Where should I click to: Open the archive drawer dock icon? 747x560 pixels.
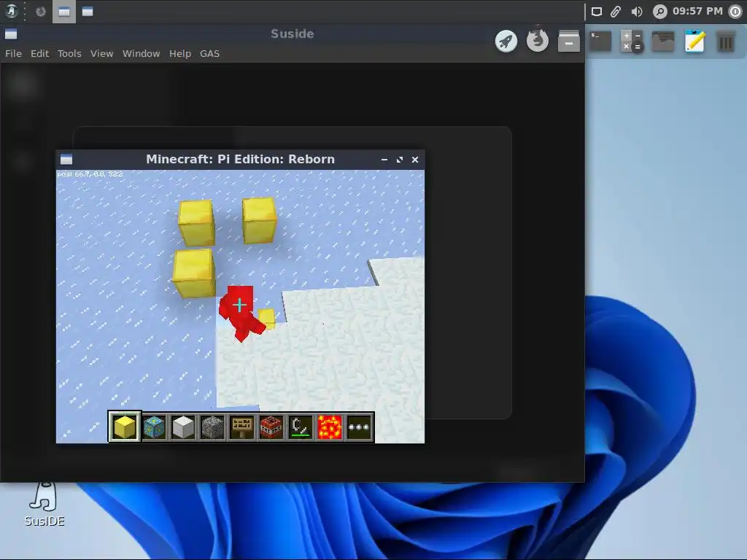click(569, 41)
